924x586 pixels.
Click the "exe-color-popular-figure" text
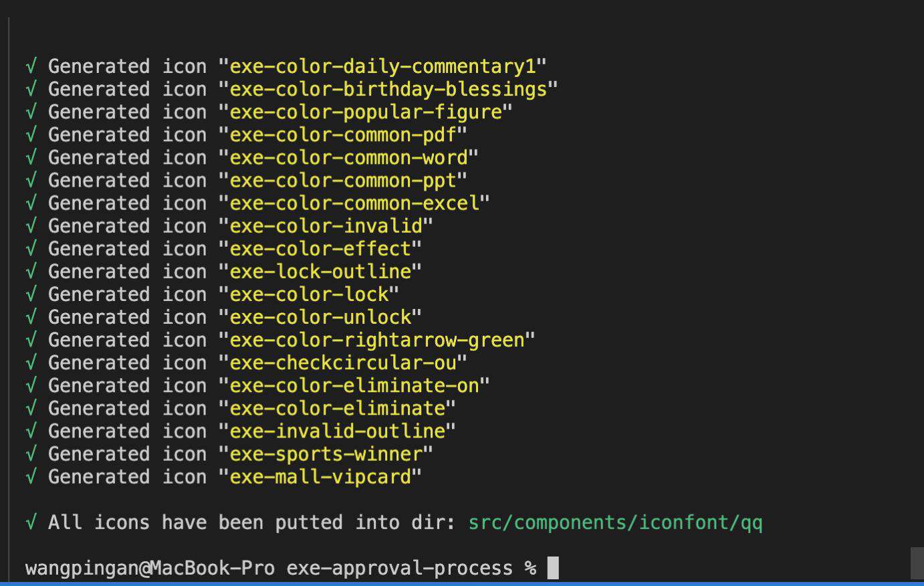click(366, 112)
